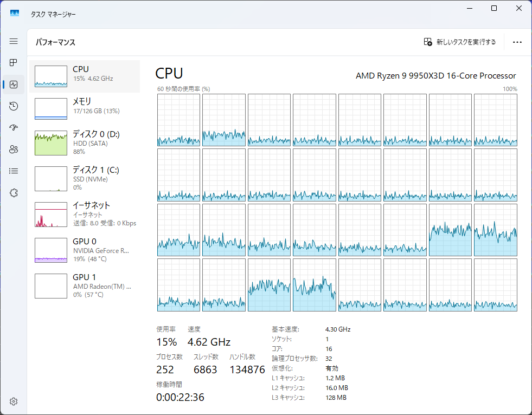Click the large CPU heading
Viewport: 532px width, 415px height.
tap(169, 73)
